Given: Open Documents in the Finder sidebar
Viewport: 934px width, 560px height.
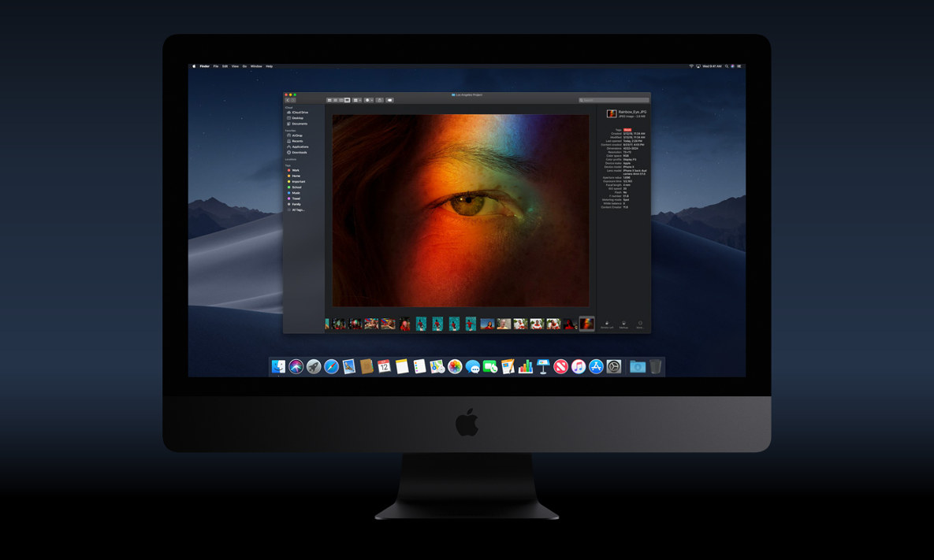Looking at the screenshot, I should (297, 124).
